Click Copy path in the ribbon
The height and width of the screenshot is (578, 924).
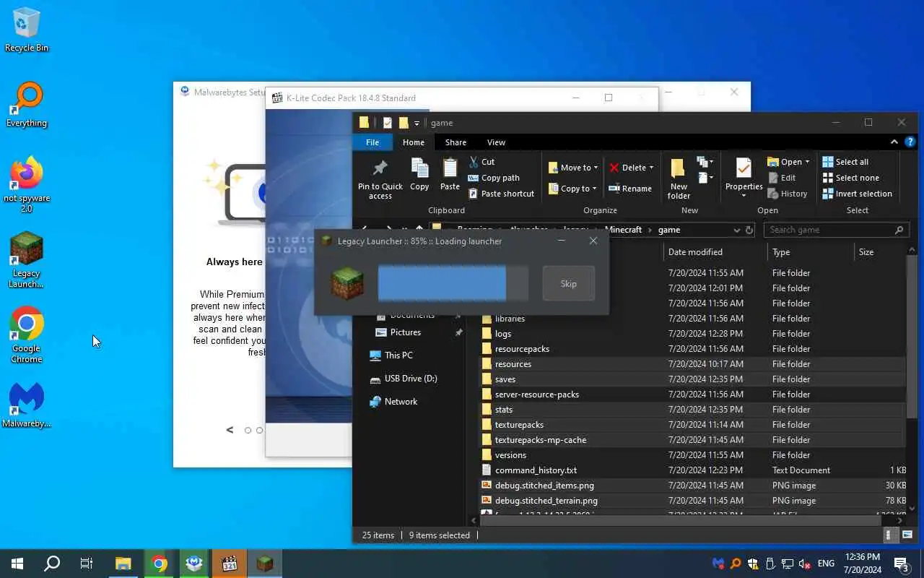[x=493, y=178]
